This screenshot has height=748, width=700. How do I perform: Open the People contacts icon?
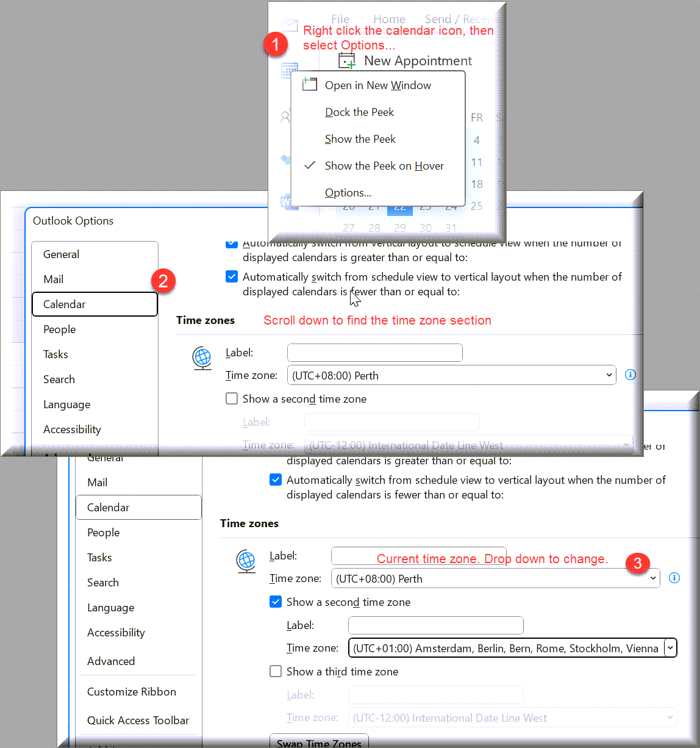pyautogui.click(x=285, y=117)
